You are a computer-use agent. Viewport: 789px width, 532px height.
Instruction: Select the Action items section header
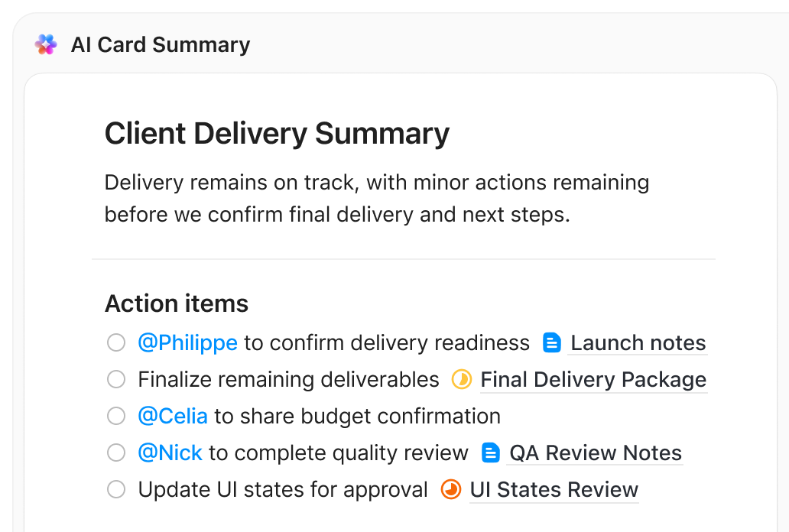[176, 303]
